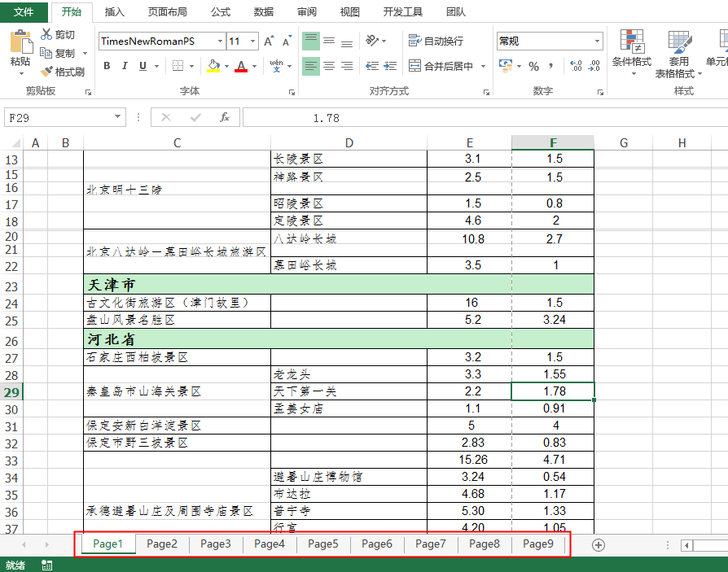
Task: Add a new sheet with plus icon
Action: tap(599, 544)
